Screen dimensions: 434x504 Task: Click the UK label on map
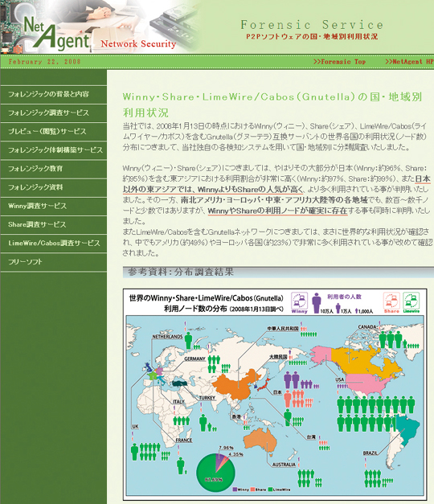click(135, 427)
